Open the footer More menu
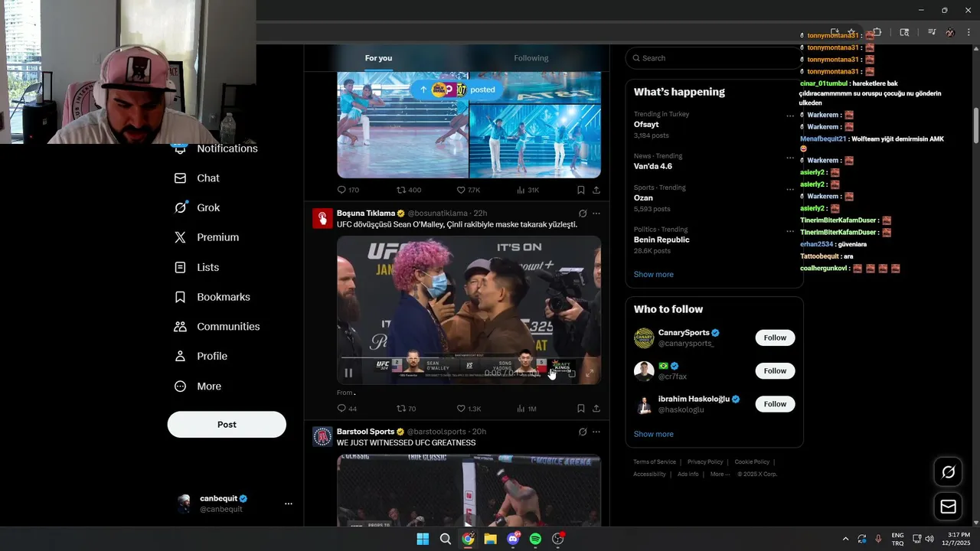The image size is (980, 551). pos(720,474)
